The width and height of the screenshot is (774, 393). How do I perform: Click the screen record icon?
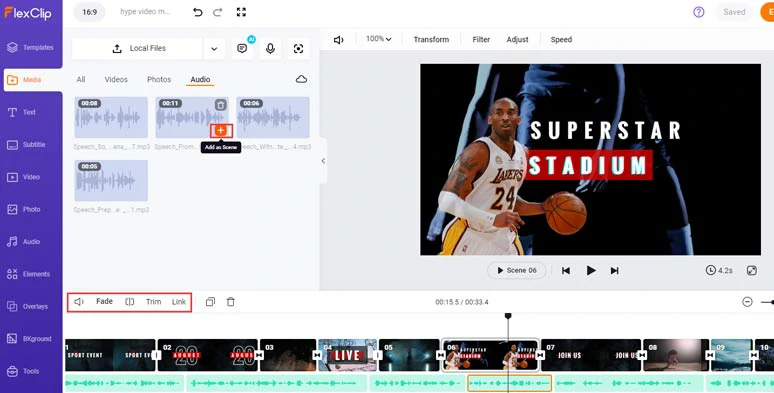tap(298, 48)
